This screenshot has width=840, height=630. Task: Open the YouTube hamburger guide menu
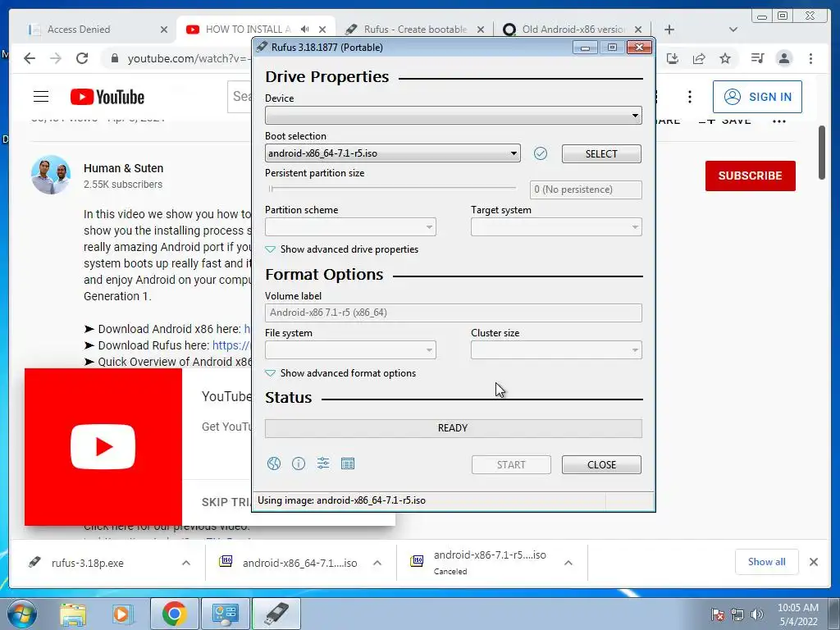pyautogui.click(x=41, y=97)
